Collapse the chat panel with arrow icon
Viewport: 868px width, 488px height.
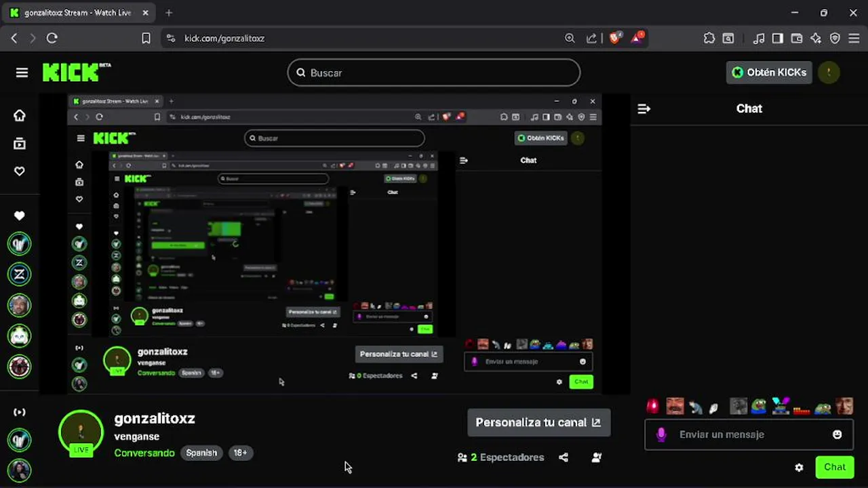644,108
